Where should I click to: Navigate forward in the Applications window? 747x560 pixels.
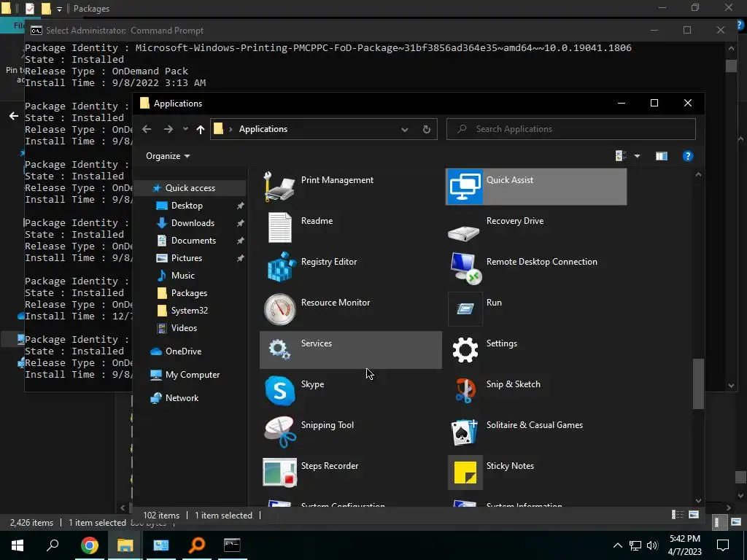169,129
